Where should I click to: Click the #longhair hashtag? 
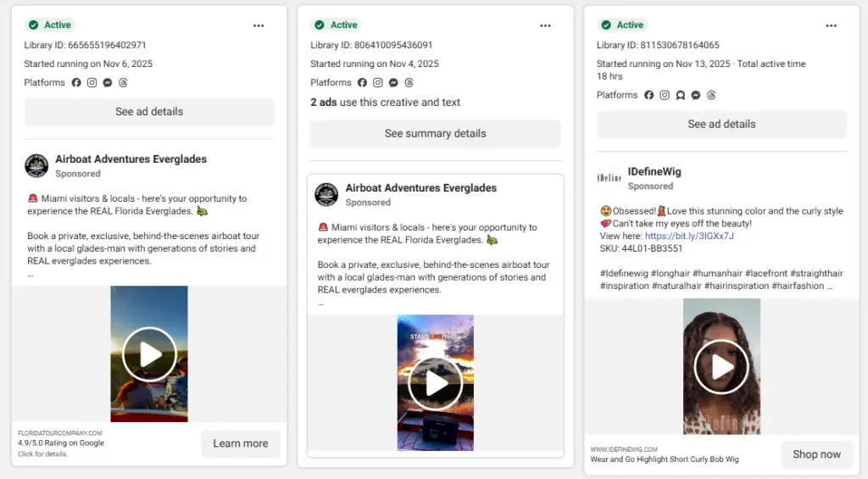point(670,274)
